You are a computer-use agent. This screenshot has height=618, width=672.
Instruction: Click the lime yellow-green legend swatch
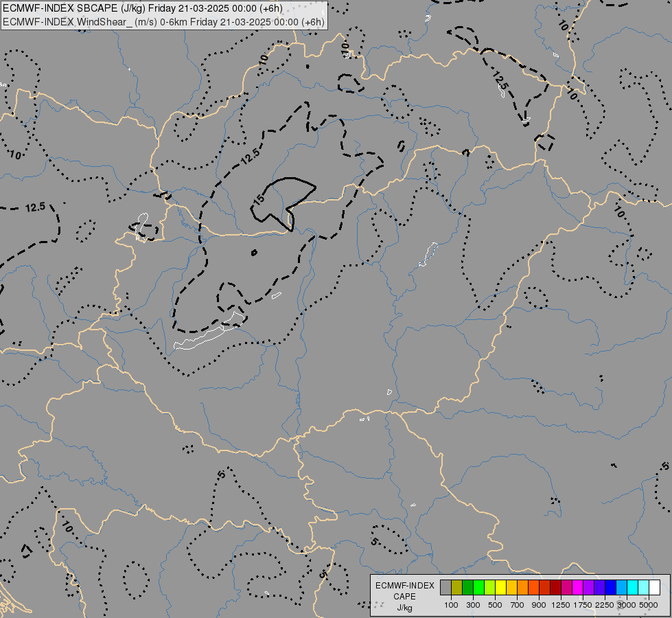[490, 587]
